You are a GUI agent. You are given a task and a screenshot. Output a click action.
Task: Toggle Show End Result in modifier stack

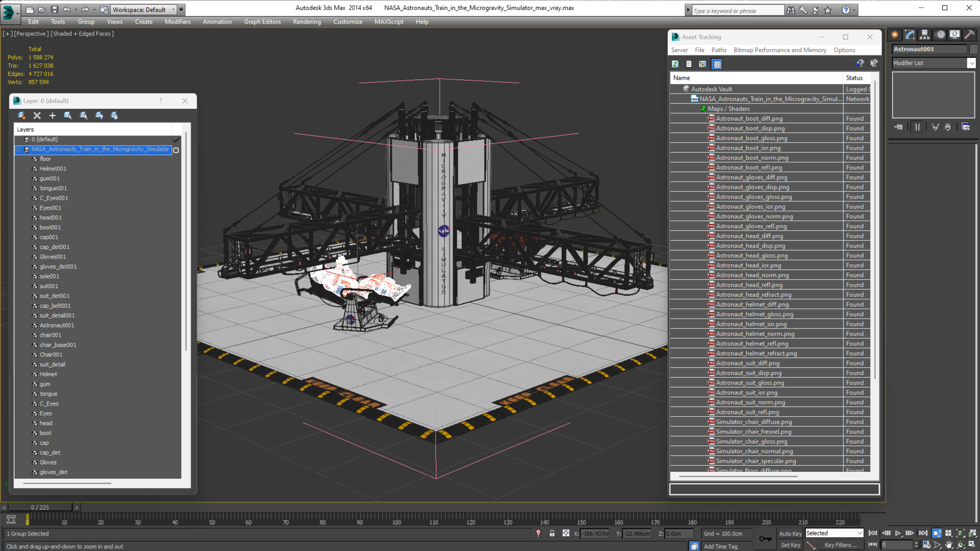point(917,127)
